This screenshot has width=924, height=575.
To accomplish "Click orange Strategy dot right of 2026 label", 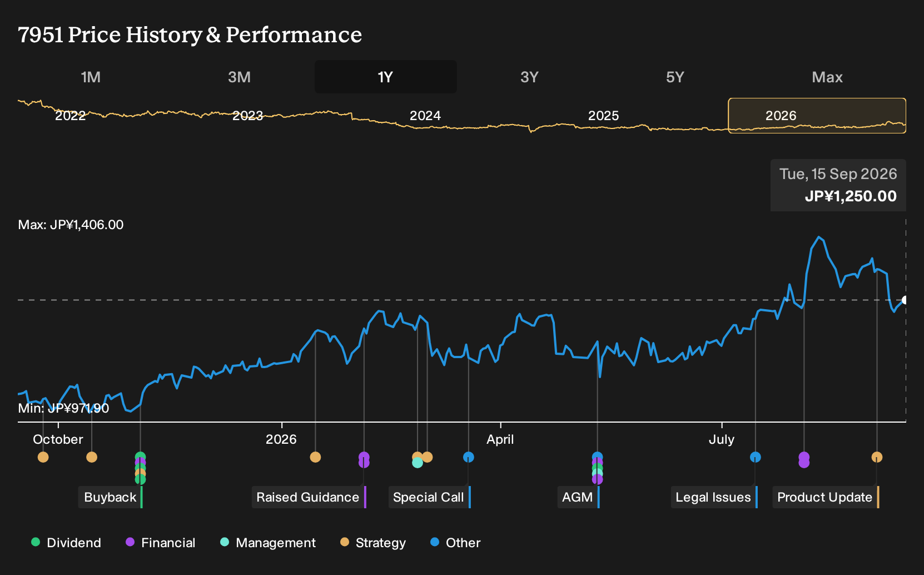I will tap(315, 457).
